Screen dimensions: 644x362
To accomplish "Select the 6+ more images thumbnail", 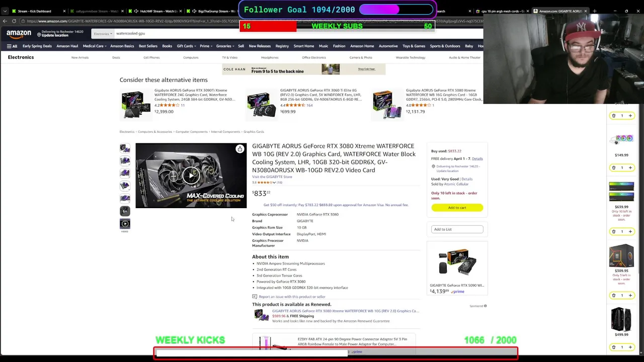I will [x=125, y=211].
